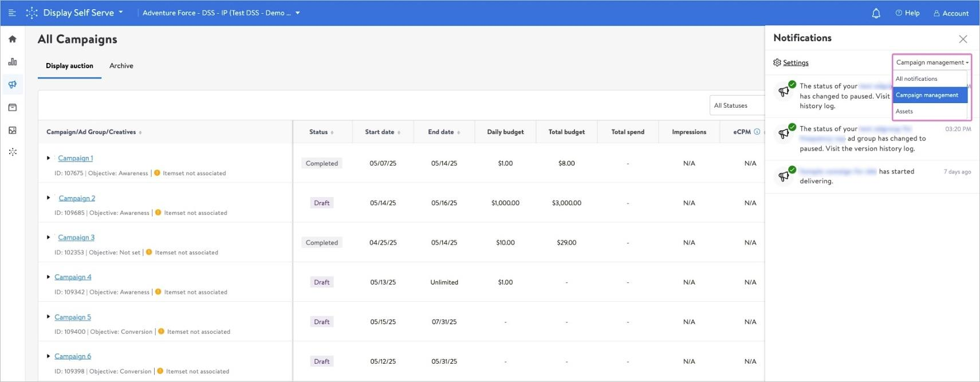Open the Campaign 3 link
Screen dimensions: 980x382
(x=76, y=238)
